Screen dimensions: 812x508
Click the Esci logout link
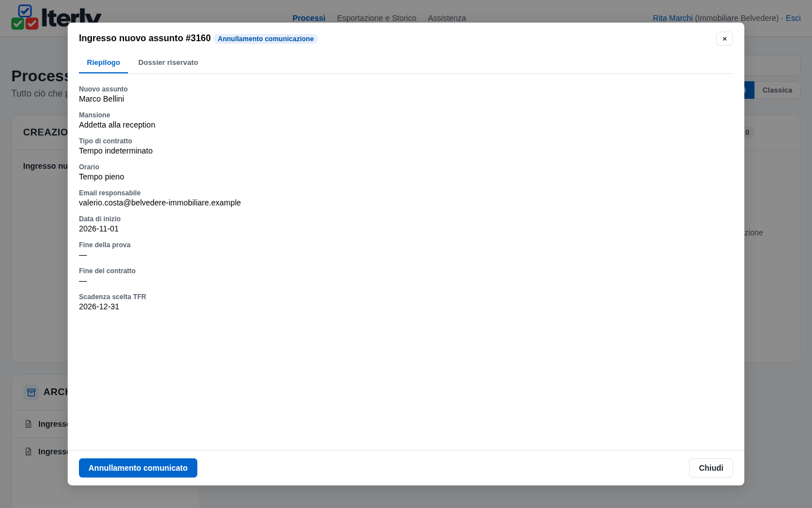coord(793,18)
